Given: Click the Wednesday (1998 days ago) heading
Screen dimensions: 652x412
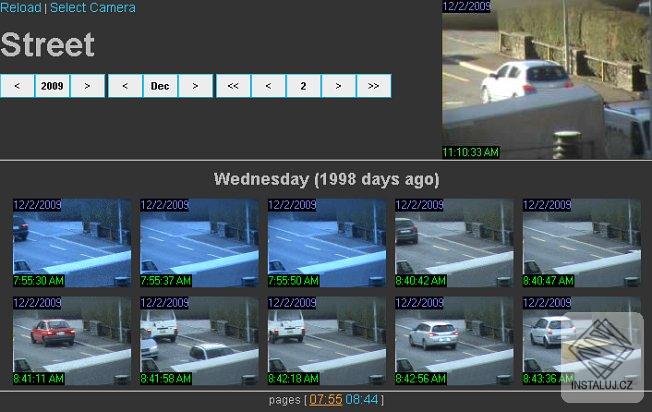Looking at the screenshot, I should (326, 180).
